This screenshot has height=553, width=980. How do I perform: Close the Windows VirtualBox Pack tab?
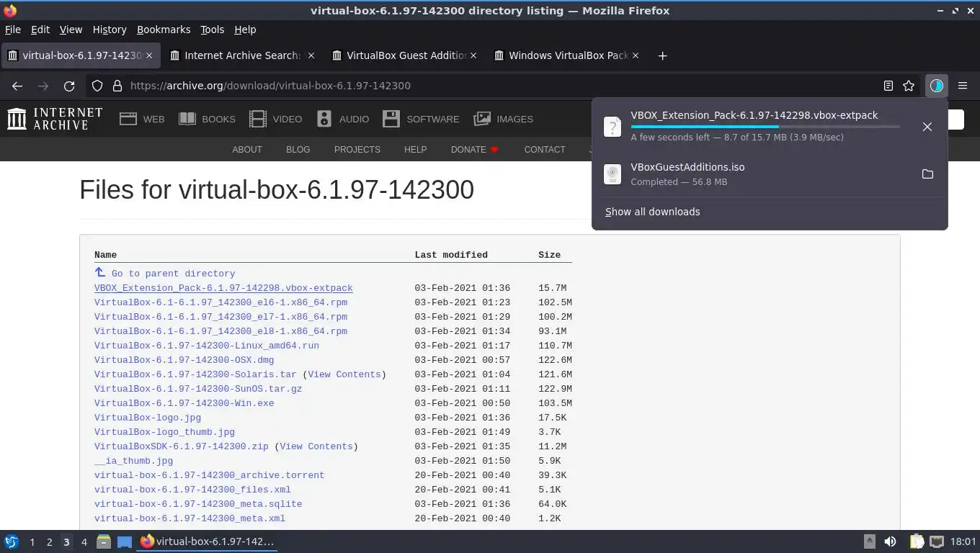636,55
